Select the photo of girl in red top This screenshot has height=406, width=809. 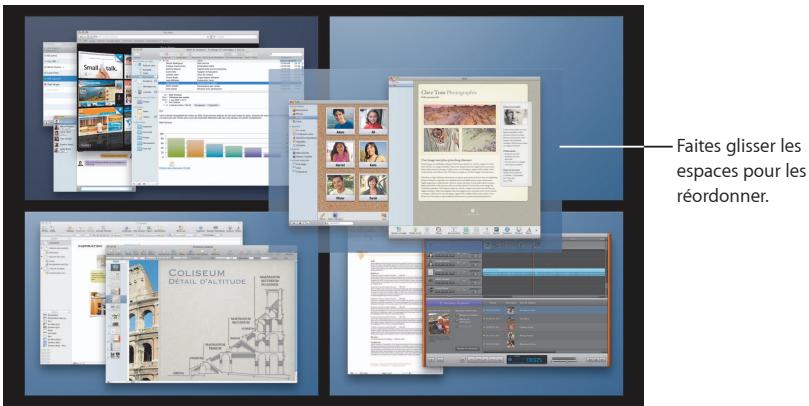point(373,121)
